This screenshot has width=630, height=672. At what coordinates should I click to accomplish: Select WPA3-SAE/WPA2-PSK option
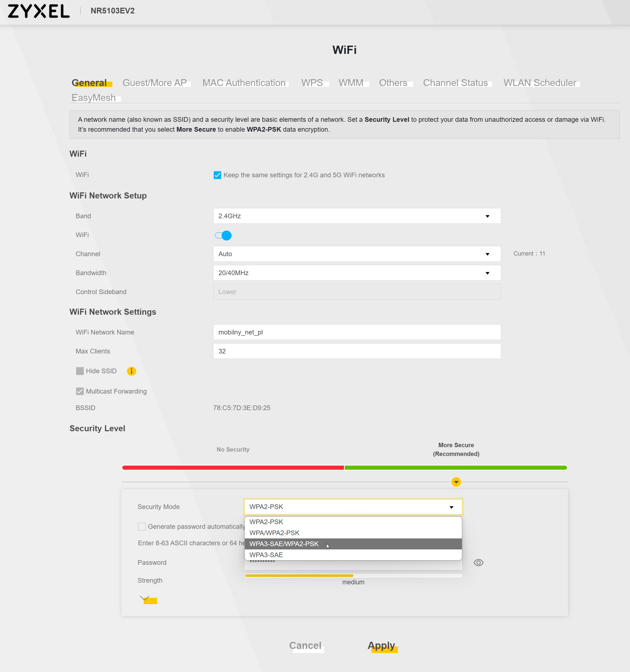pos(284,544)
